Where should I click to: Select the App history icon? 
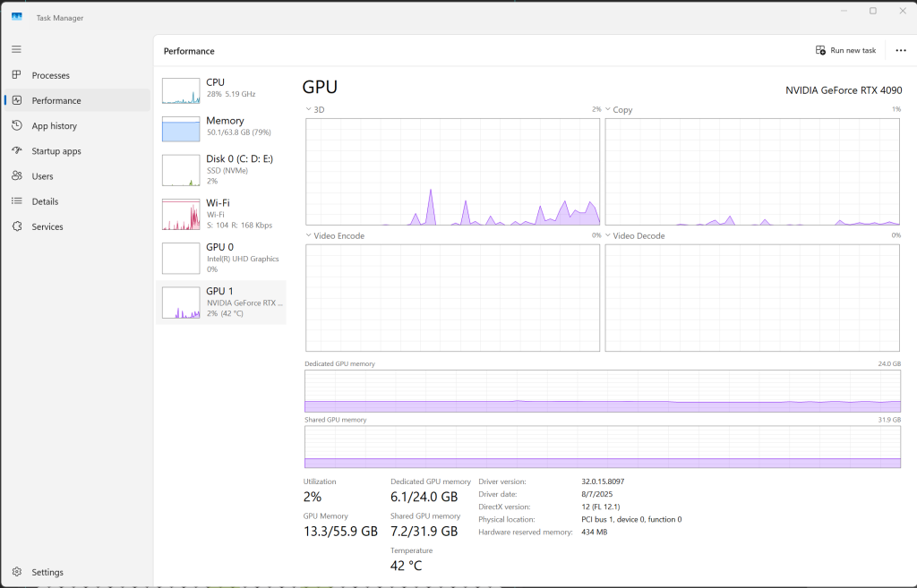click(x=17, y=126)
